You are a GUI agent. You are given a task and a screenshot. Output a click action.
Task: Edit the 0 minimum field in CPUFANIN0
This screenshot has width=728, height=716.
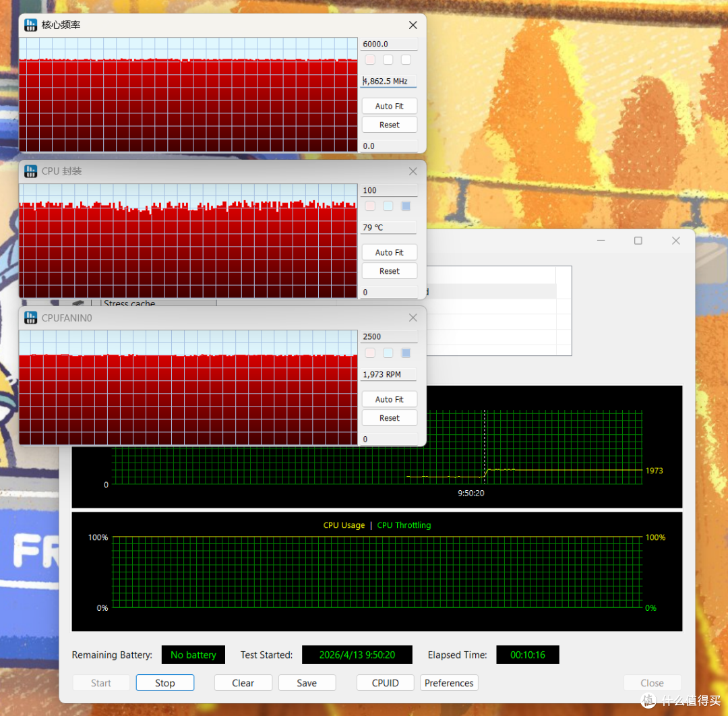pos(389,439)
